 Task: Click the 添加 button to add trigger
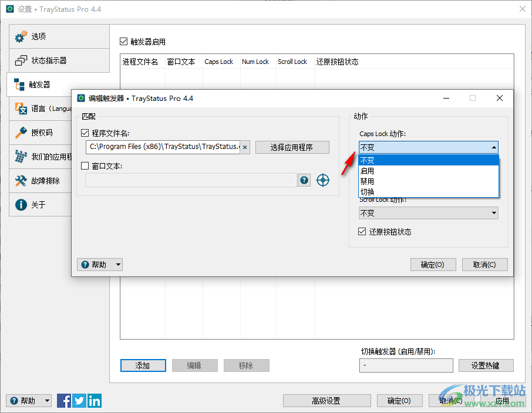pyautogui.click(x=143, y=365)
